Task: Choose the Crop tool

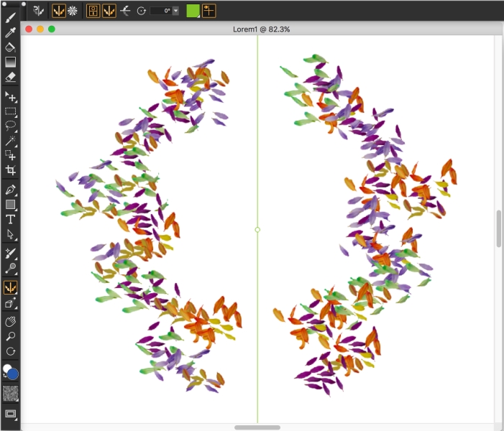Action: click(11, 170)
